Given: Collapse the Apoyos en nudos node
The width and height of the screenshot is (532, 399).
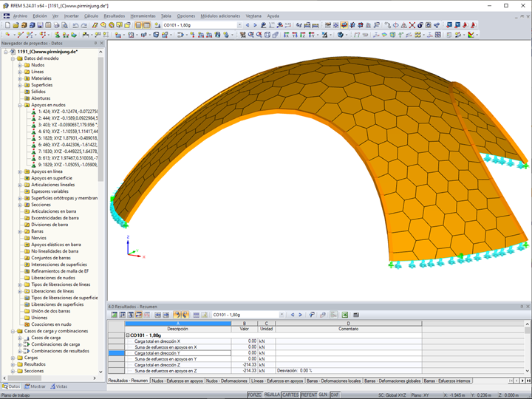Looking at the screenshot, I should 20,105.
